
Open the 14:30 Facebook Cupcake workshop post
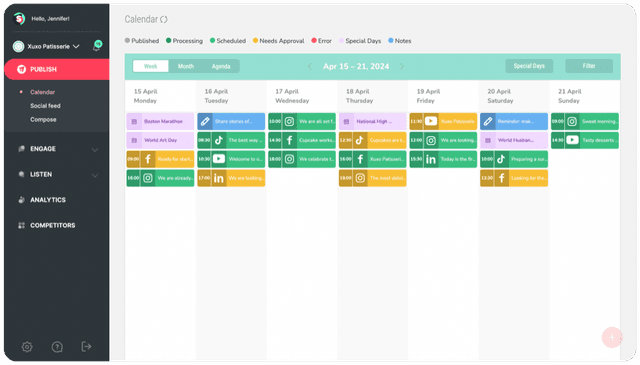302,140
